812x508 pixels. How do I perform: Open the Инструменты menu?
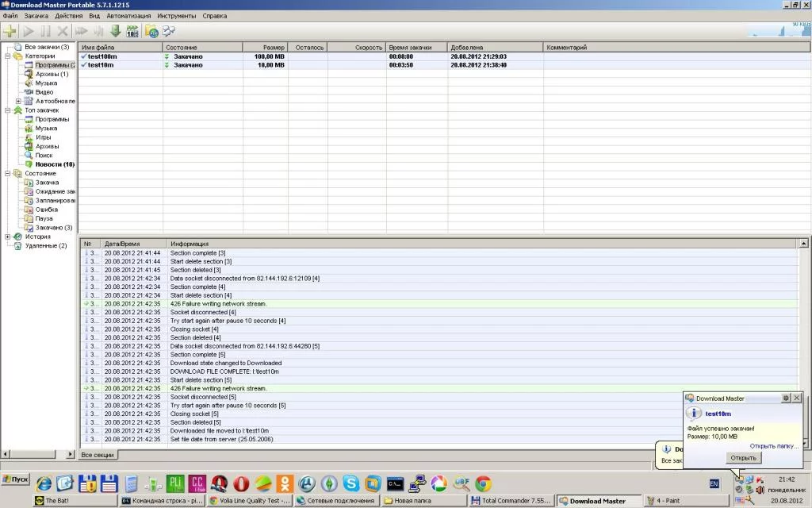[x=177, y=16]
